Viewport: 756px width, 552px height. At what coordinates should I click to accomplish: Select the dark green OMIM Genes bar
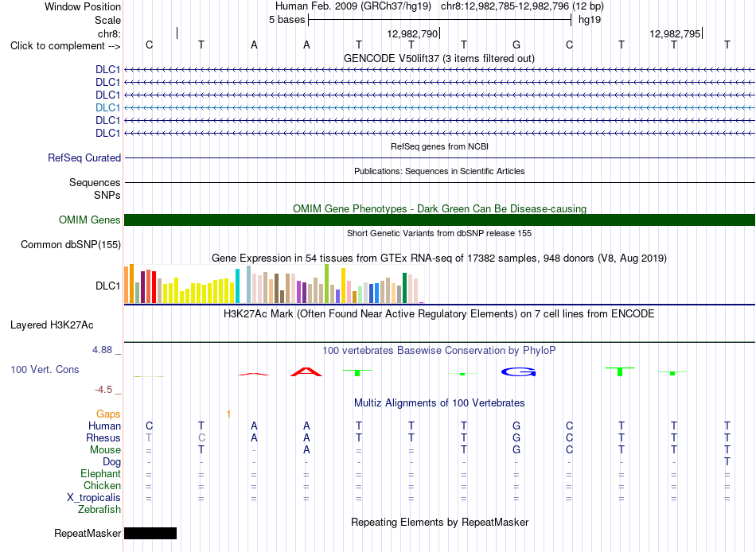coord(439,220)
